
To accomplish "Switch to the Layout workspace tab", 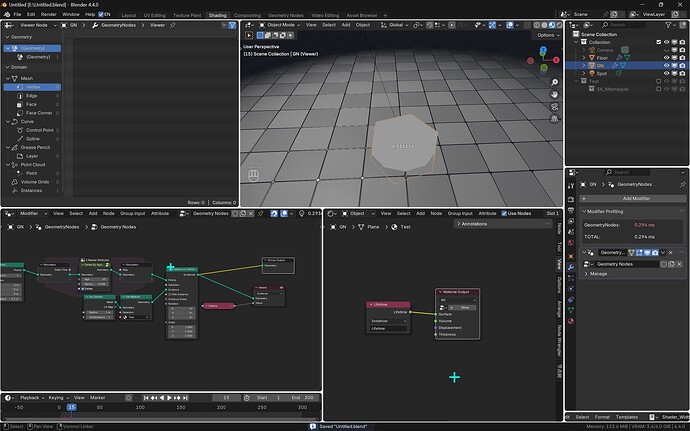I will coord(128,15).
